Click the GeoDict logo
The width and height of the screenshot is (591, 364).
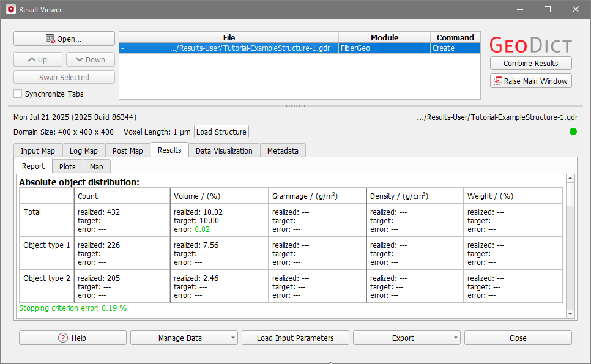pos(530,45)
